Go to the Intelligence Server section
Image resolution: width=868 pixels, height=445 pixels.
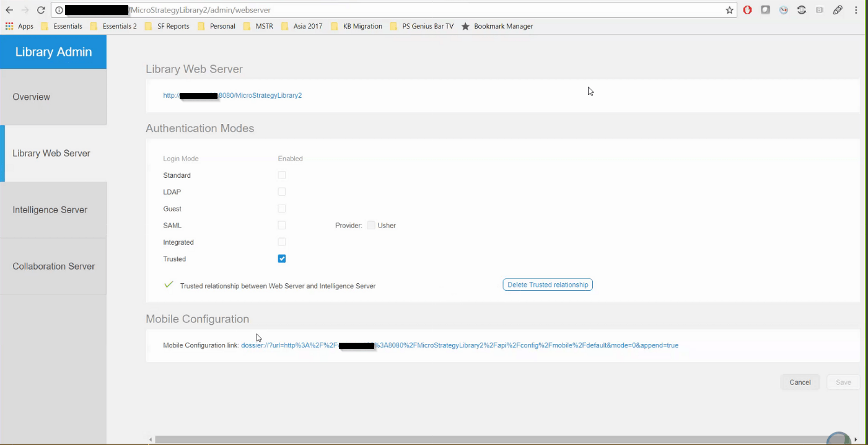click(53, 210)
